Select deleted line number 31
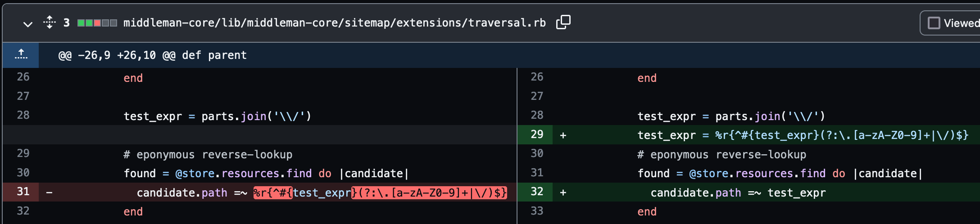The height and width of the screenshot is (224, 980). 23,192
